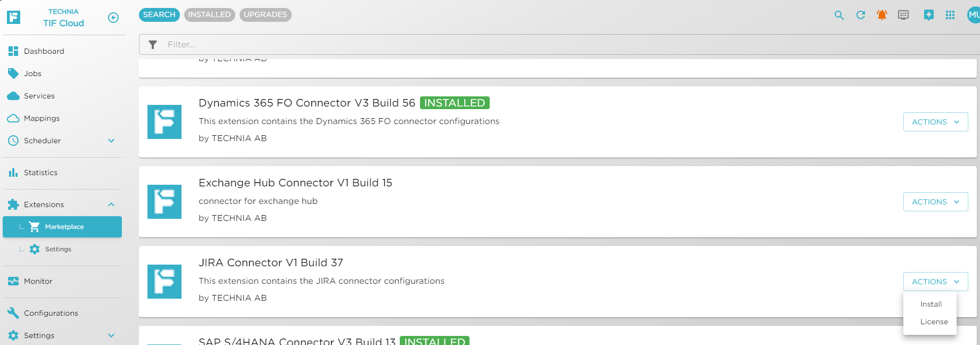The width and height of the screenshot is (980, 345).
Task: Click the refresh icon in top bar
Action: point(861,15)
